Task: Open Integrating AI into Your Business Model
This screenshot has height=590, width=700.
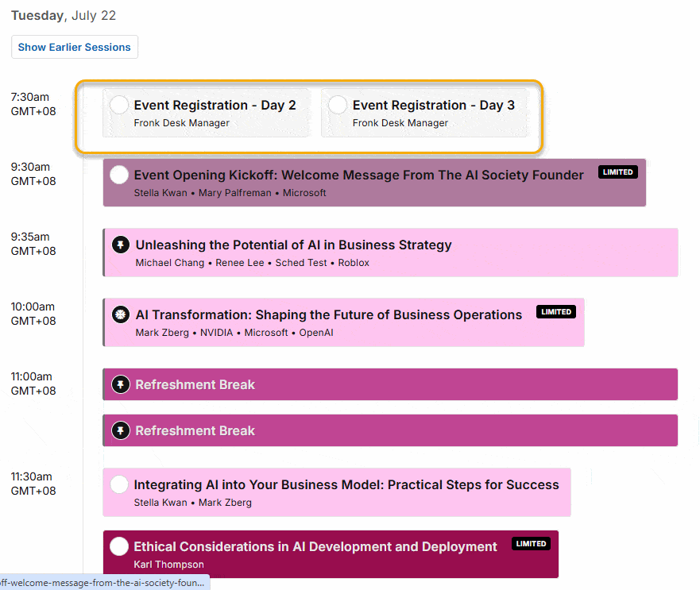Action: [346, 484]
